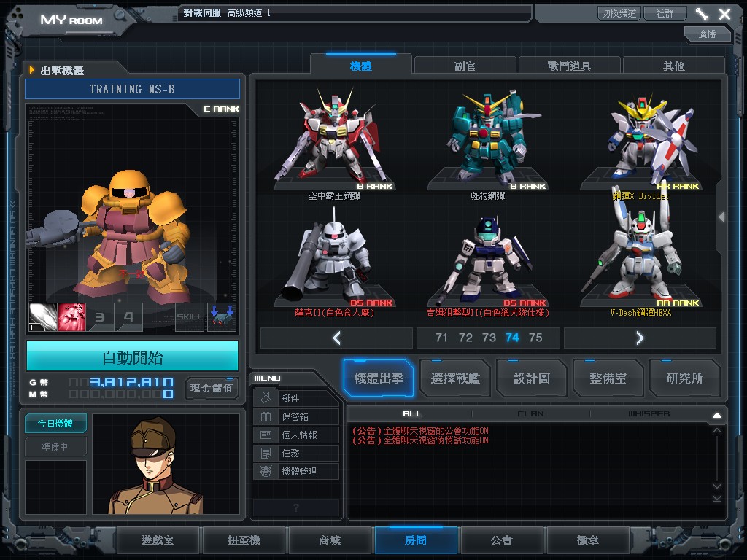Choose weapon slot 3
Viewport: 747px width, 560px height.
pyautogui.click(x=100, y=317)
